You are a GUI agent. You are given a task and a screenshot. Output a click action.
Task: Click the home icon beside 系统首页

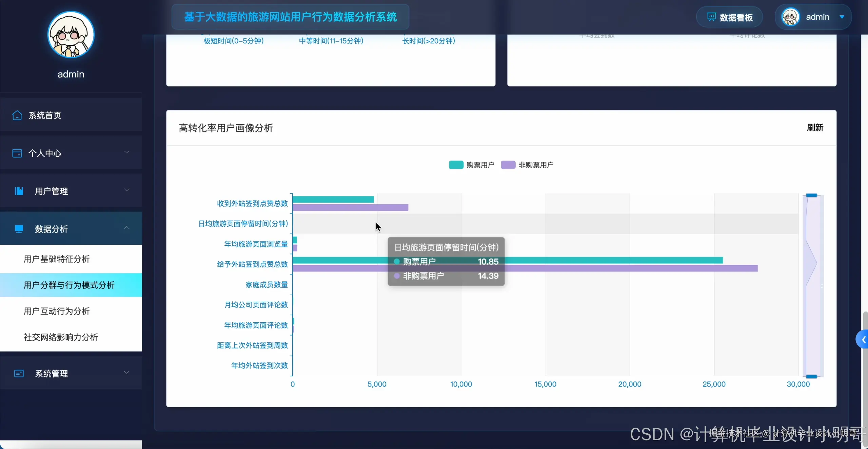[x=17, y=115]
